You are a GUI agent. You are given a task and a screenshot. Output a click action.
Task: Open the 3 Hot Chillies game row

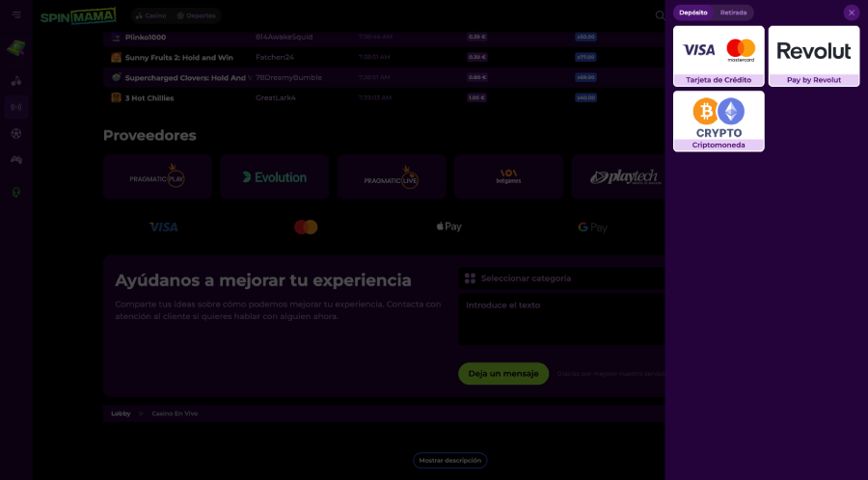pyautogui.click(x=384, y=98)
